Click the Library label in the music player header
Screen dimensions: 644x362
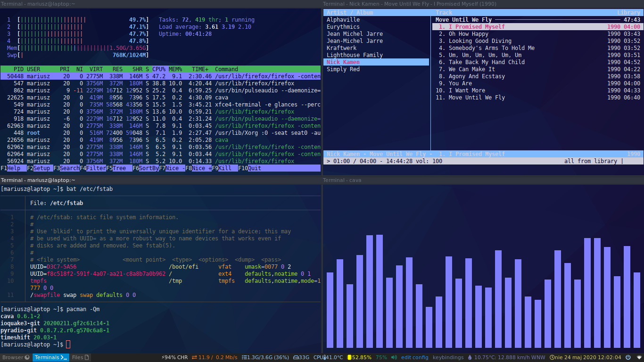click(629, 13)
